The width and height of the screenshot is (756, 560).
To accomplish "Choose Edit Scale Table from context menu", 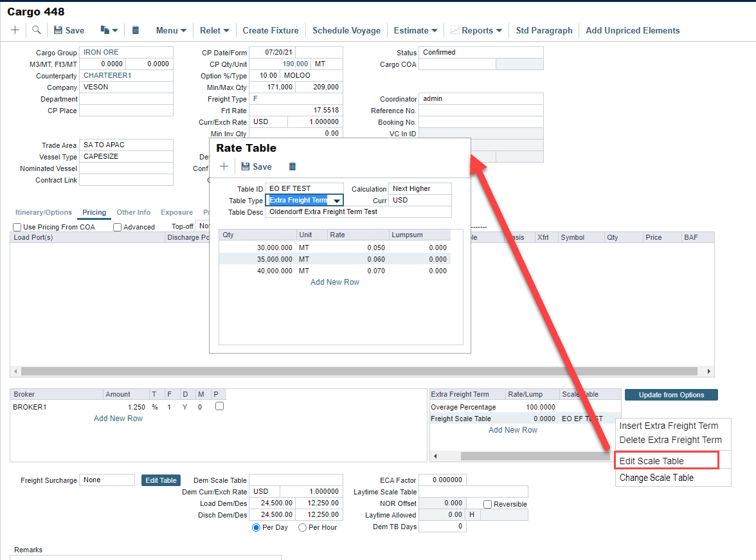I will coord(651,461).
